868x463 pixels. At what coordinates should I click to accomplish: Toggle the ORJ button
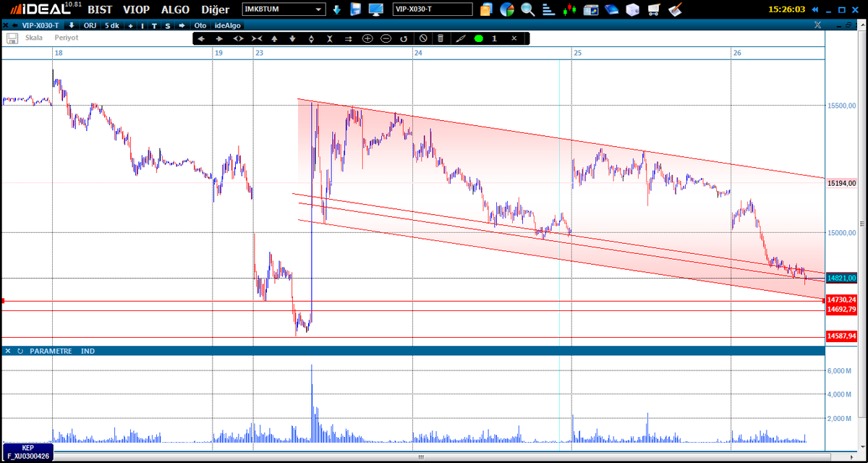point(89,25)
